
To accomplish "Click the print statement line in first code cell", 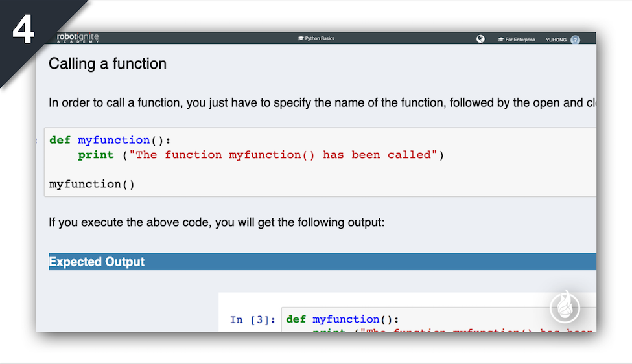I will [x=261, y=155].
